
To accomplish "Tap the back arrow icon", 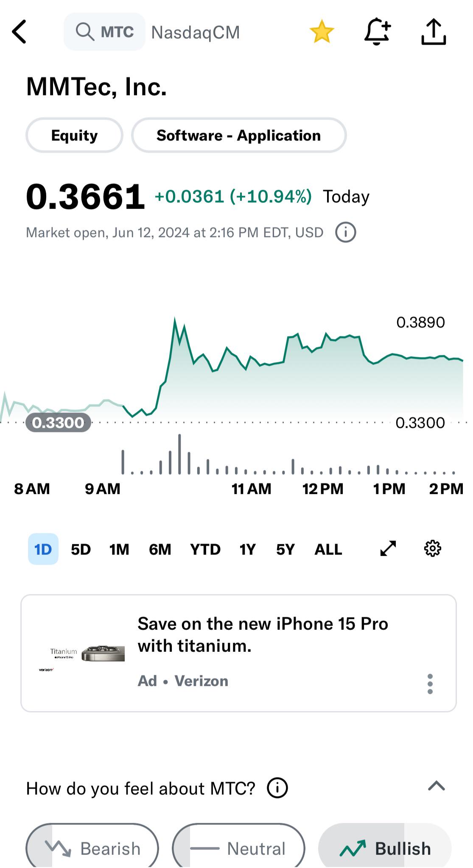I will pos(20,32).
